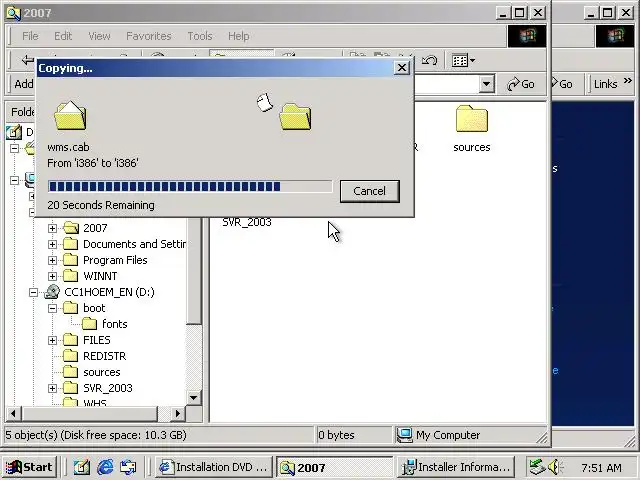Viewport: 640px width, 480px height.
Task: Select the WHS folder in tree
Action: (x=85, y=402)
